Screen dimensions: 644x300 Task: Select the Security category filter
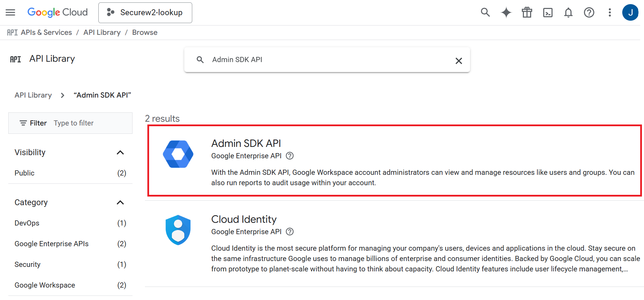(x=28, y=264)
